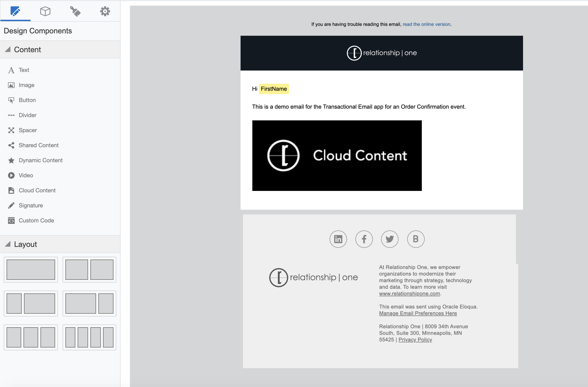The width and height of the screenshot is (588, 387).
Task: Select the Cloud Content component
Action: click(x=37, y=190)
